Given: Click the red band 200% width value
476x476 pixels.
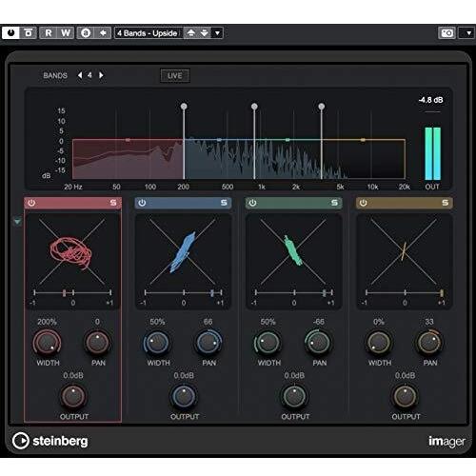Looking at the screenshot, I should (x=47, y=322).
